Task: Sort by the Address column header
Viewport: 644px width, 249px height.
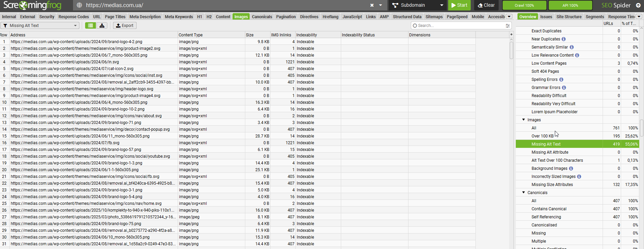Action: 94,35
